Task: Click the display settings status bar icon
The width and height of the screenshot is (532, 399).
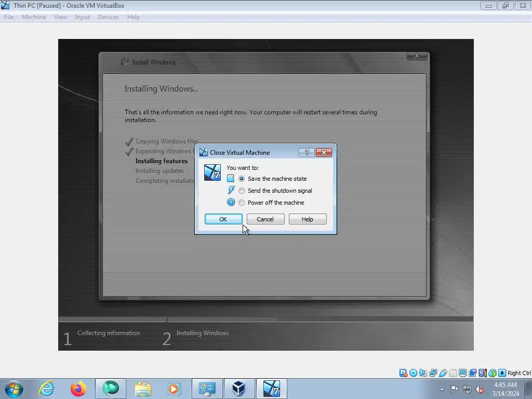Action: [462, 373]
